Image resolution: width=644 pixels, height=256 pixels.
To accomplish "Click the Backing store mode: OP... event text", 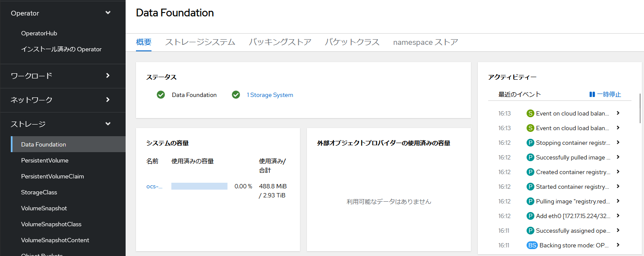I will click(x=575, y=245).
